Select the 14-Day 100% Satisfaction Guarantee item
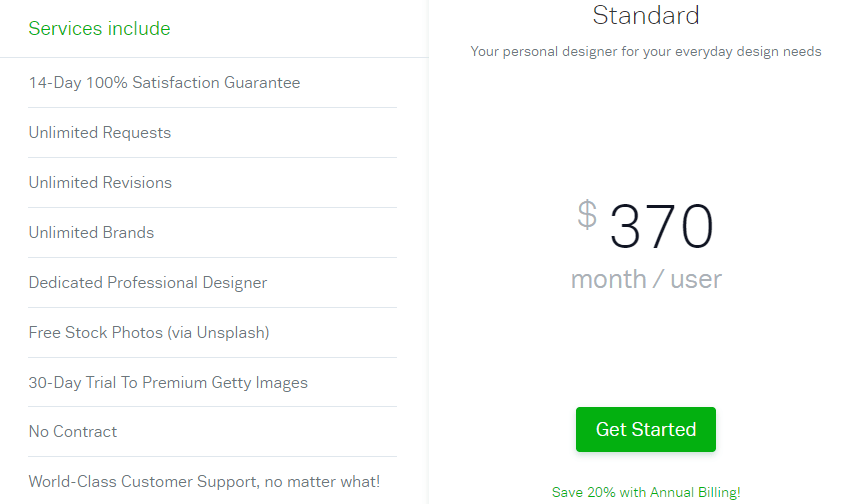Image resolution: width=859 pixels, height=504 pixels. 164,83
